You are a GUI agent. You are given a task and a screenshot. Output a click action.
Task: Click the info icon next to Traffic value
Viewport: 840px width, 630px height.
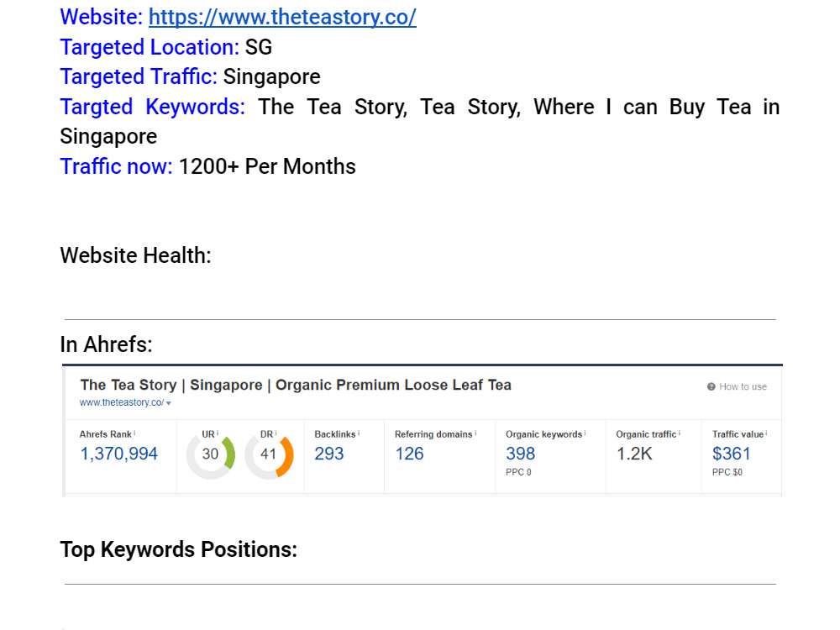(x=766, y=433)
